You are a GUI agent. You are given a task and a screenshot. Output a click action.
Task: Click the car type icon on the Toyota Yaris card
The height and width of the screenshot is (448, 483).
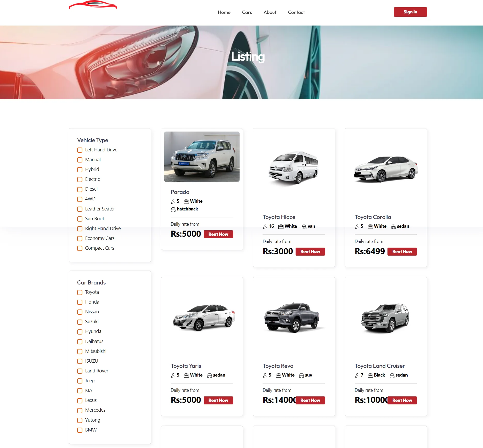click(209, 376)
